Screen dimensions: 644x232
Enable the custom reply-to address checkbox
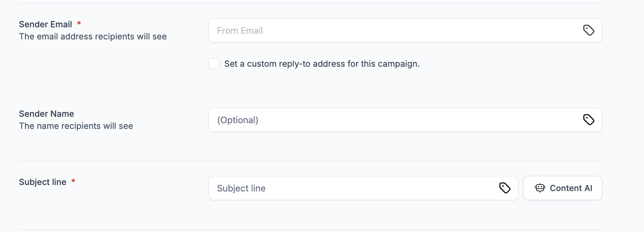[x=214, y=64]
